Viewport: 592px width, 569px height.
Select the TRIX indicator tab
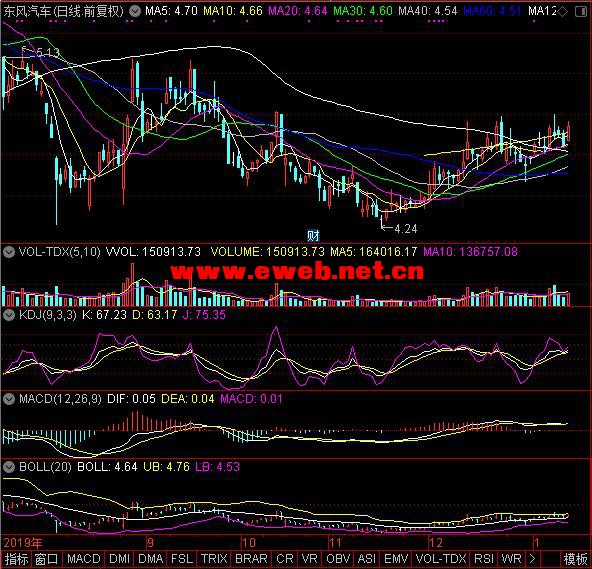[214, 559]
